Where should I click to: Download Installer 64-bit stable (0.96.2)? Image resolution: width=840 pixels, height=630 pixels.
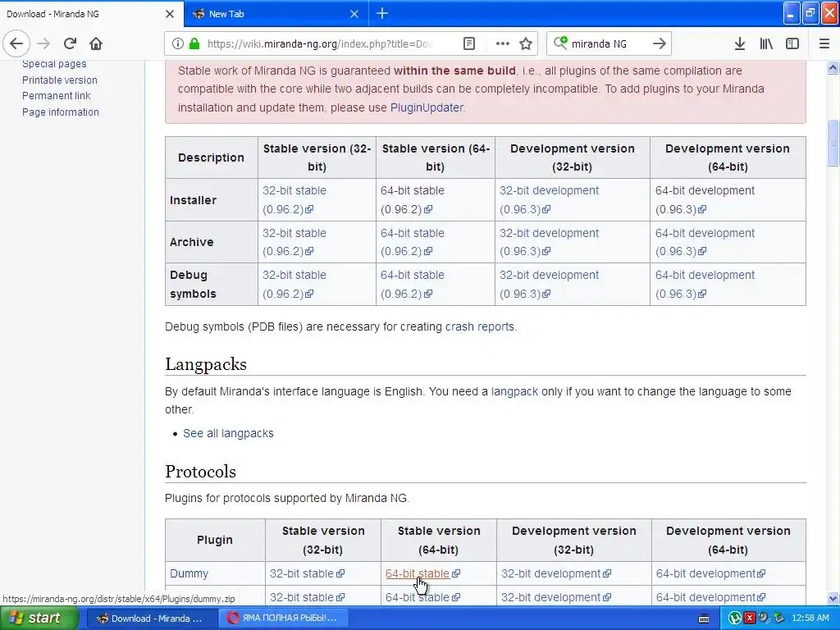coord(412,200)
